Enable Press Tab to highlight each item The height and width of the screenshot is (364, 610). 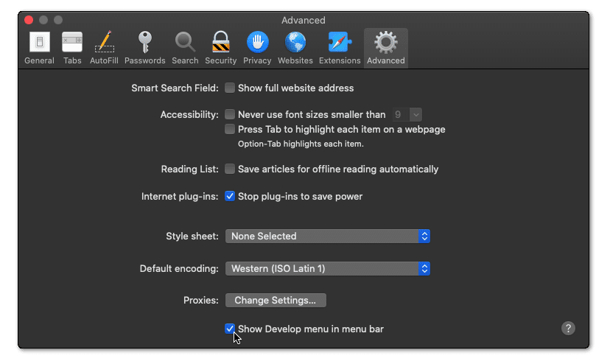pos(230,130)
